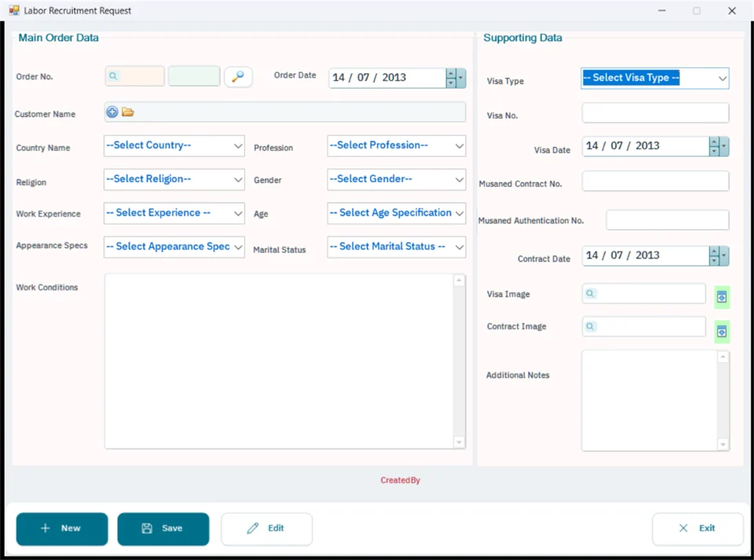754x560 pixels.
Task: Click the search icon in Order No. field
Action: coord(113,76)
